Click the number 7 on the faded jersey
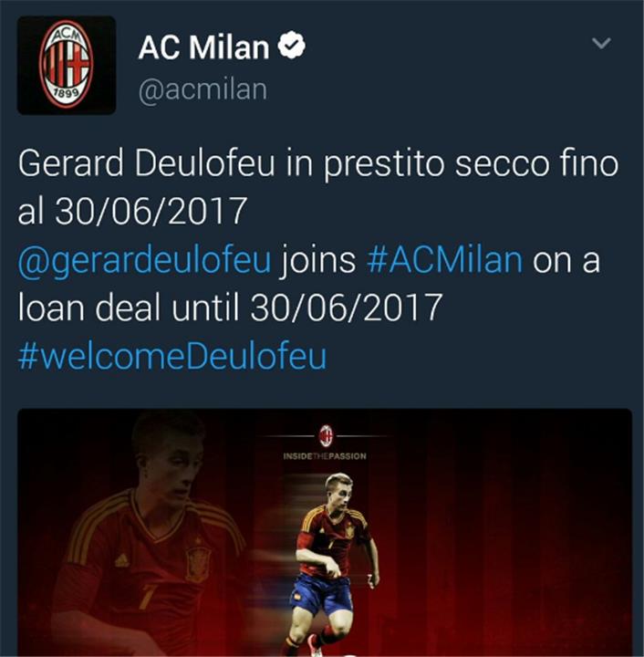Viewport: 644px width, 657px height. tap(146, 597)
